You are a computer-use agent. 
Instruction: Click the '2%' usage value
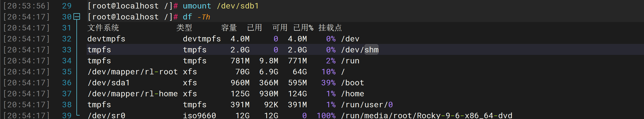(331, 61)
